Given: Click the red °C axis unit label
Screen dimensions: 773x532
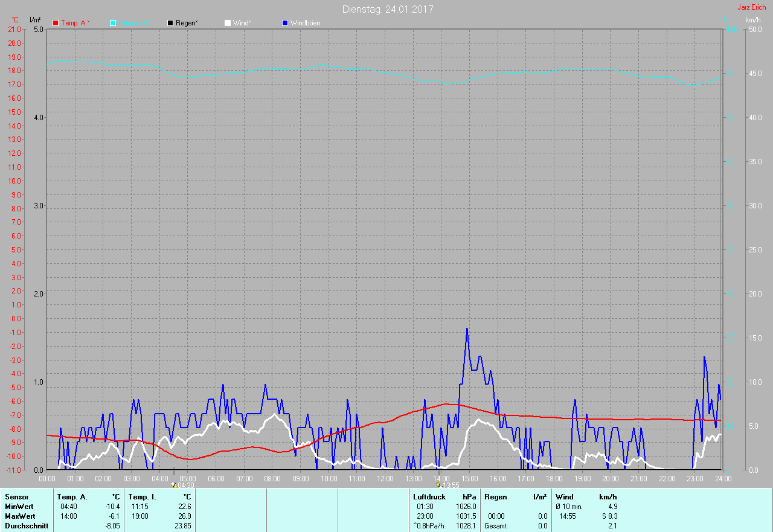Looking at the screenshot, I should pyautogui.click(x=15, y=20).
